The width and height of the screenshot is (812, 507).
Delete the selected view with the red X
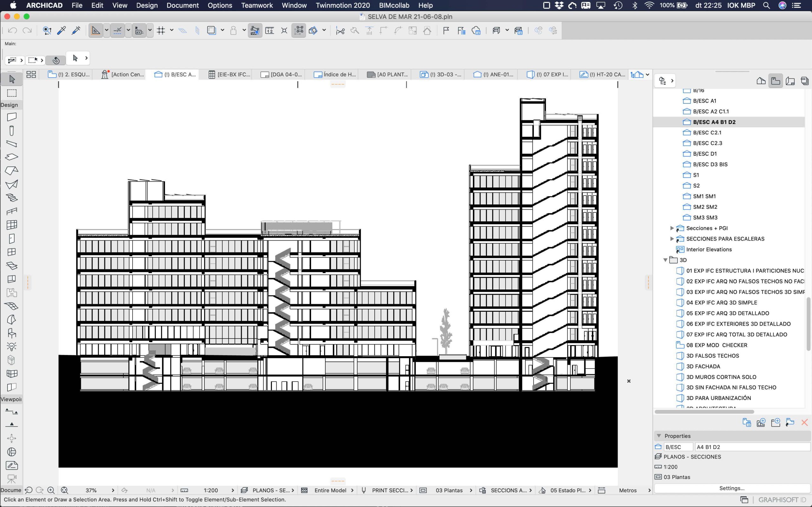[804, 422]
